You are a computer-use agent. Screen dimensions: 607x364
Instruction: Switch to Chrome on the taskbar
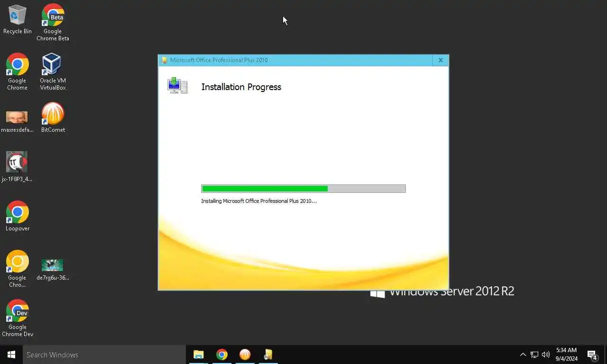tap(221, 355)
